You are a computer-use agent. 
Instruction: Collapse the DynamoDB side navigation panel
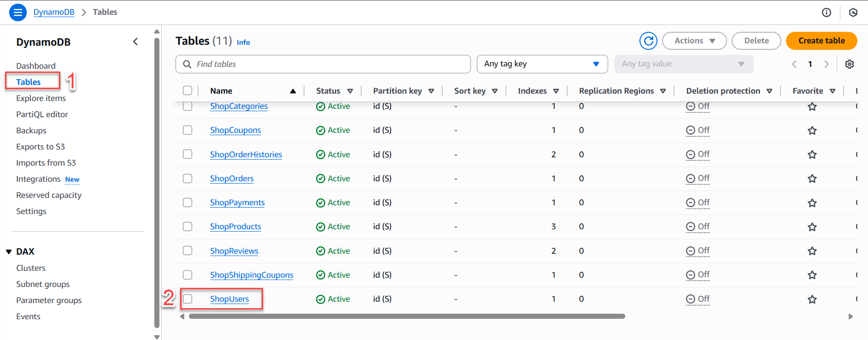pyautogui.click(x=135, y=42)
